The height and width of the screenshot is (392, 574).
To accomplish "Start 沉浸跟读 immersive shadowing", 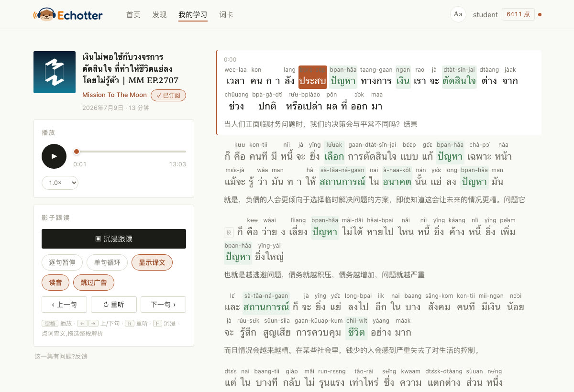I will click(x=114, y=239).
